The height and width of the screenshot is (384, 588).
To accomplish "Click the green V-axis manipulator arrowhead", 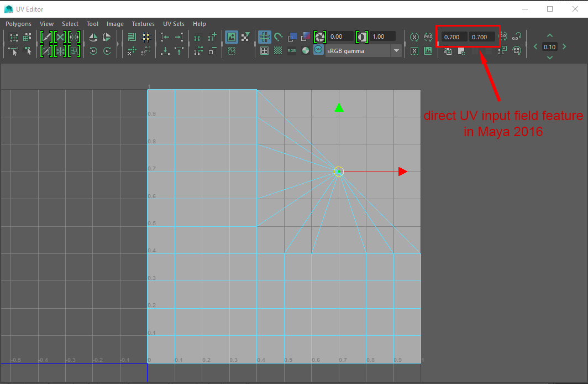I will [339, 107].
